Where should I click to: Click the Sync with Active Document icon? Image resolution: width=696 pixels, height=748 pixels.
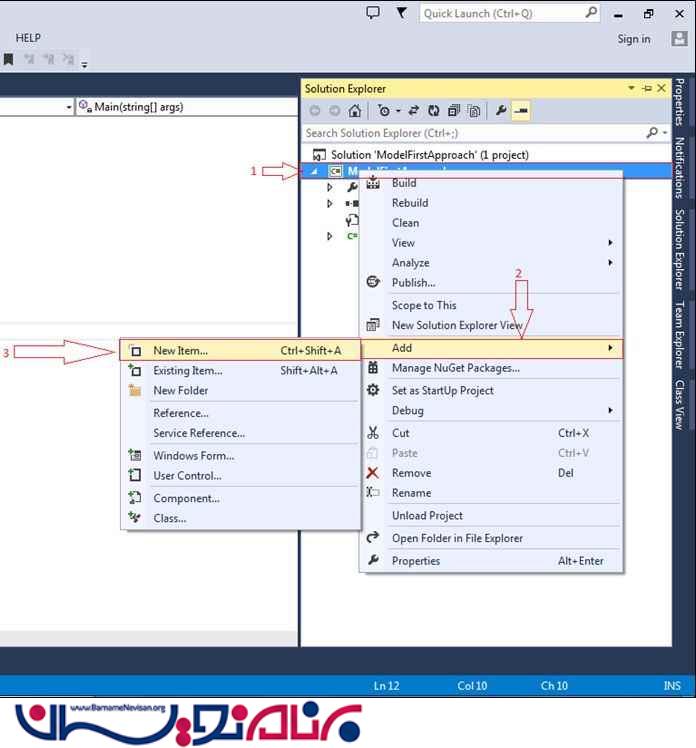coord(413,111)
